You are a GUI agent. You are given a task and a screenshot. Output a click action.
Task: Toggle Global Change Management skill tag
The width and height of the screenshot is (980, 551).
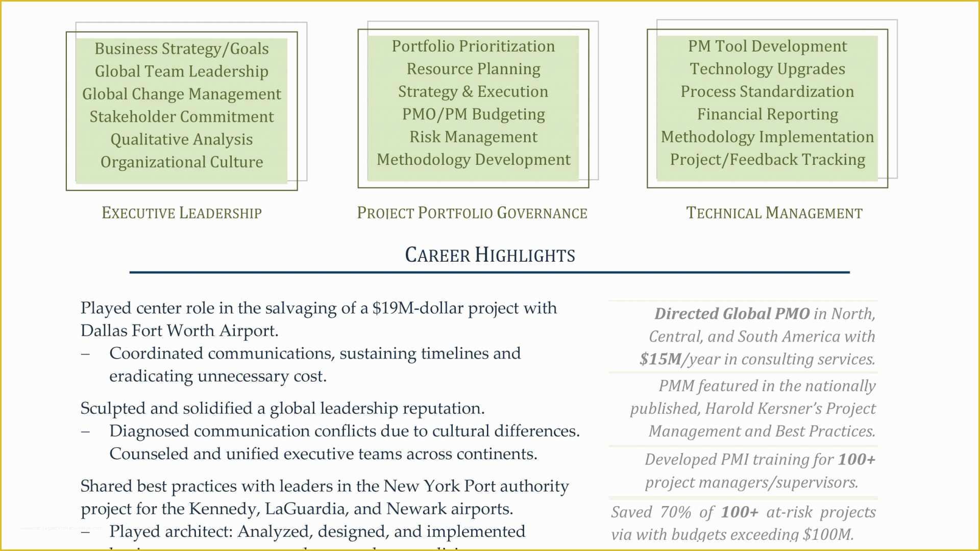pos(182,93)
